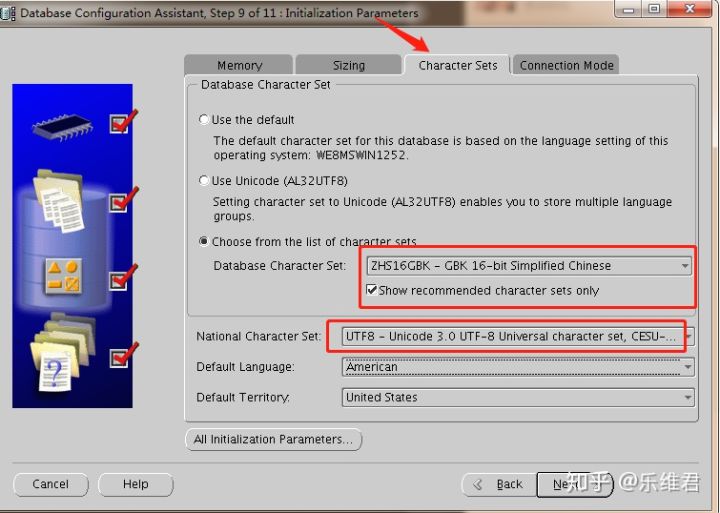720x513 pixels.
Task: Click the Database Configuration Assistant title bar icon
Action: point(7,13)
